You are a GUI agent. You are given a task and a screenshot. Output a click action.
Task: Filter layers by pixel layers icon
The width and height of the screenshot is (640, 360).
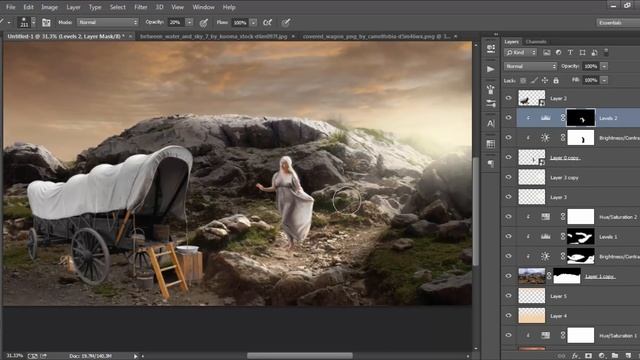point(547,52)
